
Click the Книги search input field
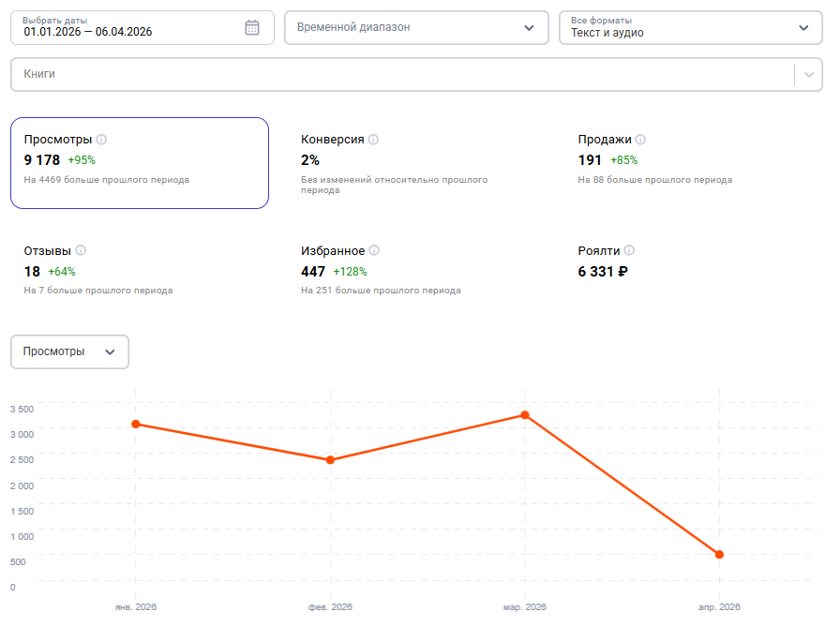tap(402, 74)
